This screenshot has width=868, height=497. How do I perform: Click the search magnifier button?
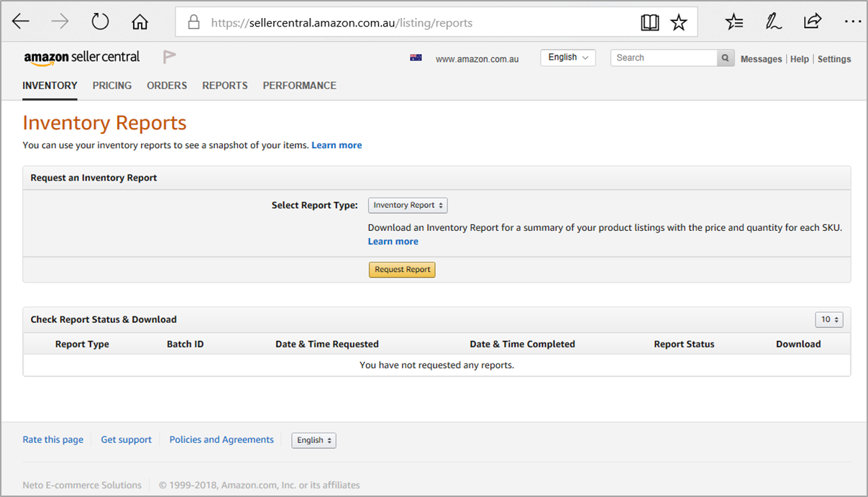pos(726,58)
